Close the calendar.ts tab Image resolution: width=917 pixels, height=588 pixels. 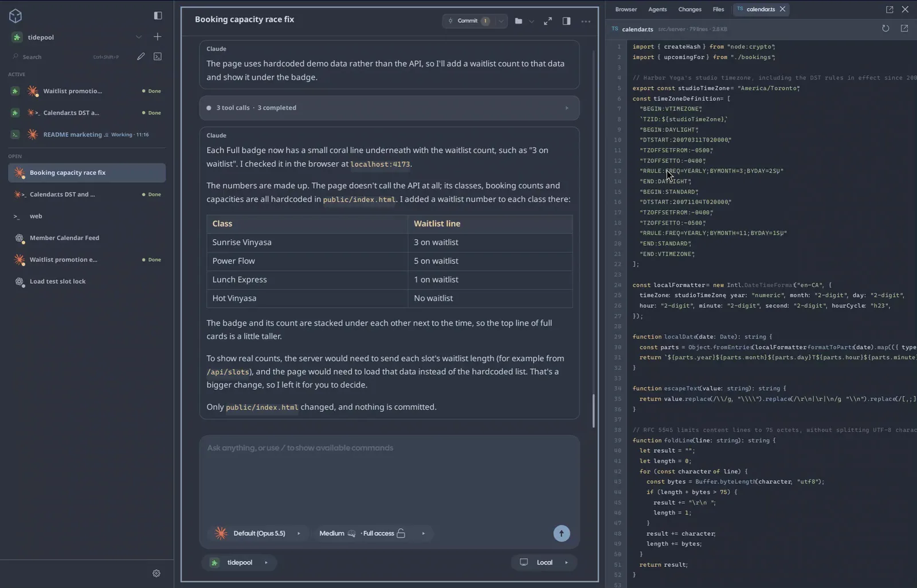pos(782,9)
